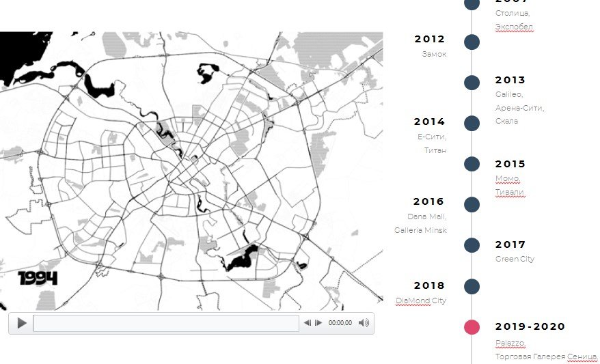Click the word Замок
The height and width of the screenshot is (364, 600).
point(435,55)
